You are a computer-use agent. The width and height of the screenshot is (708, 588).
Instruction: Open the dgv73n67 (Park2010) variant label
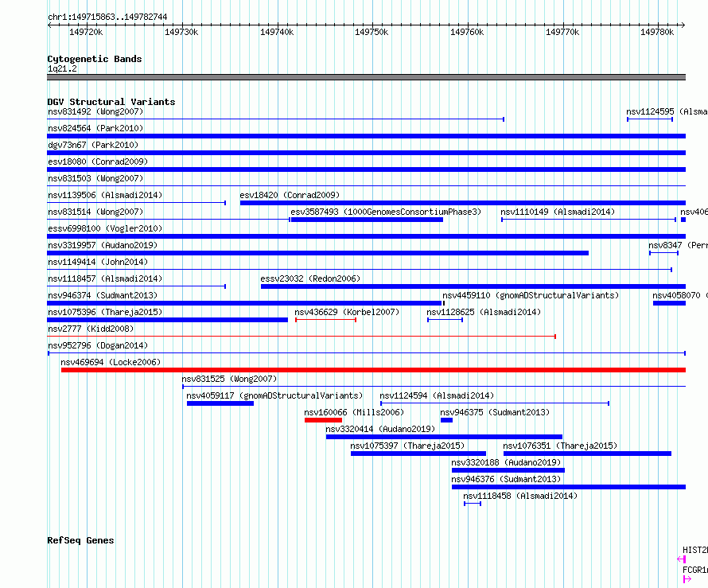click(93, 145)
